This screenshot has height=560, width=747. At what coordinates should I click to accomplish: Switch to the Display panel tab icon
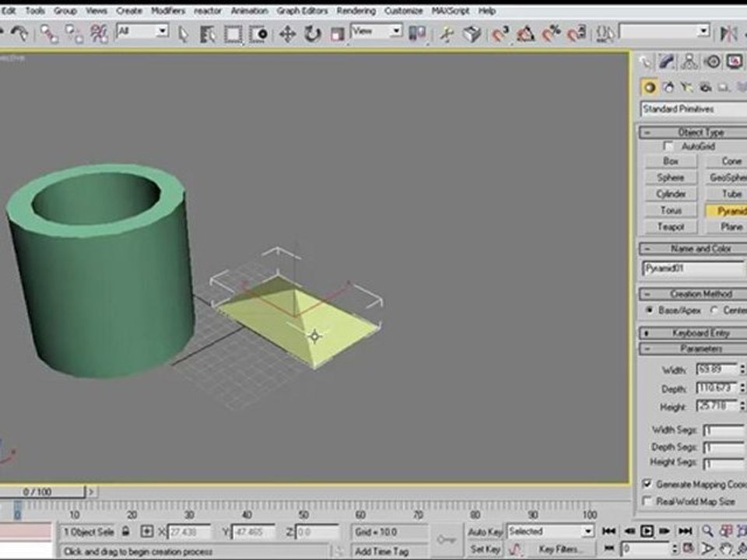point(734,62)
